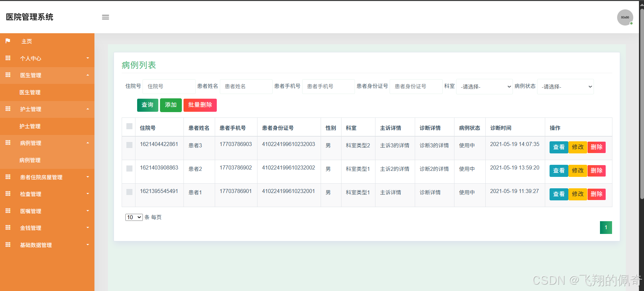644x291 pixels.
Task: Click 查看 for 患者2
Action: [559, 171]
